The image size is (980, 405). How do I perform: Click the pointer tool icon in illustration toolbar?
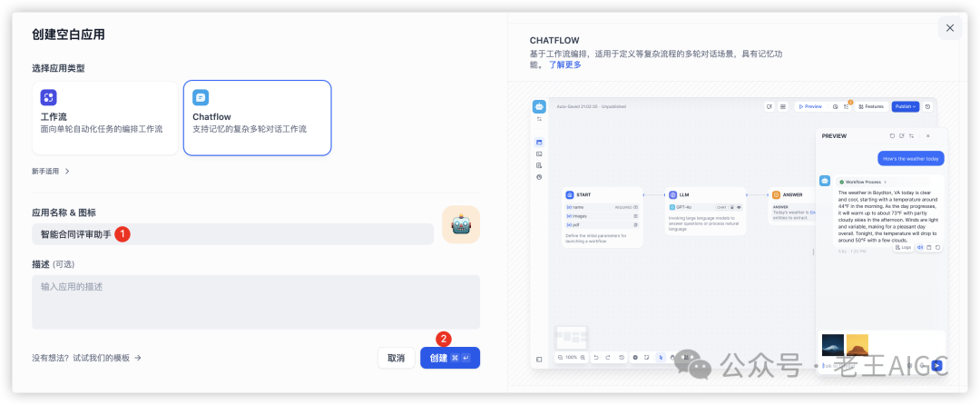[x=661, y=358]
